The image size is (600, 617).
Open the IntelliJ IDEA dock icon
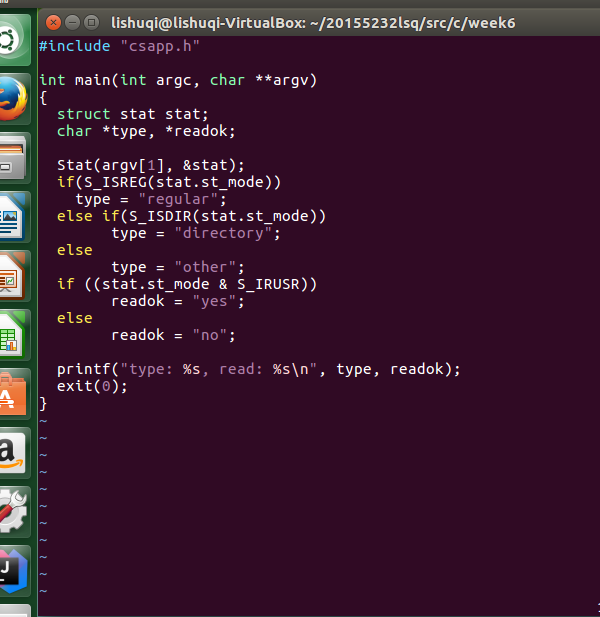(x=13, y=571)
